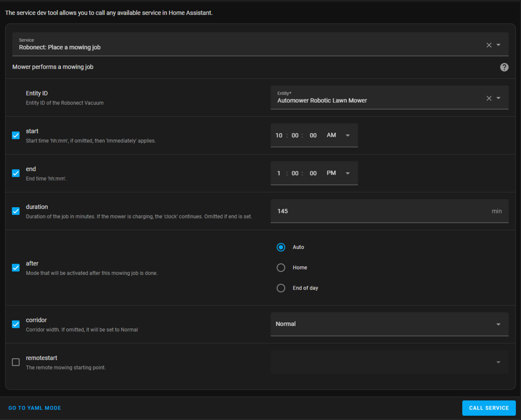This screenshot has height=420, width=521.
Task: Uncheck the end checkbox
Action: coord(16,173)
